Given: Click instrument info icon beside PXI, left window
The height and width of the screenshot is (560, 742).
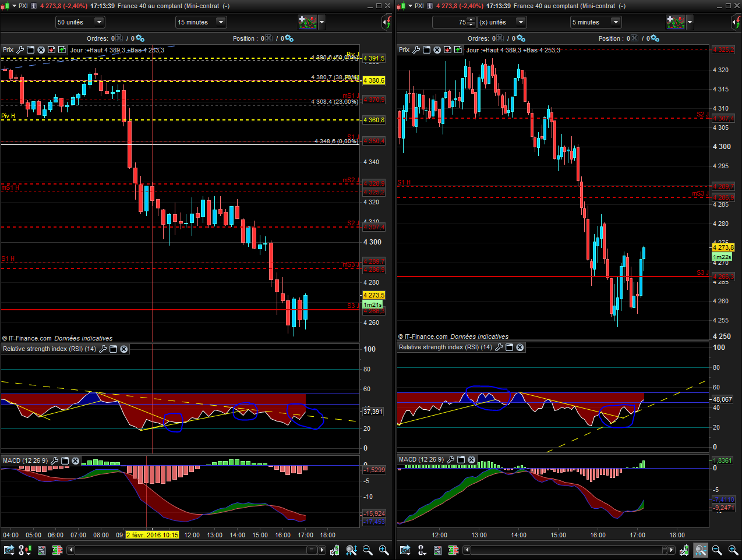Looking at the screenshot, I should [34, 6].
